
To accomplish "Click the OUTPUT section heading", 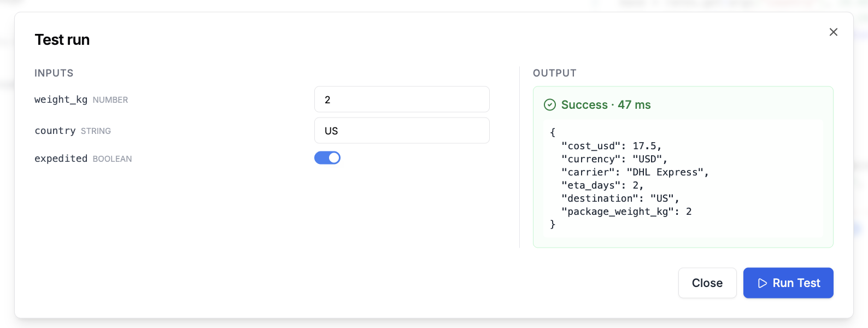I will 555,73.
